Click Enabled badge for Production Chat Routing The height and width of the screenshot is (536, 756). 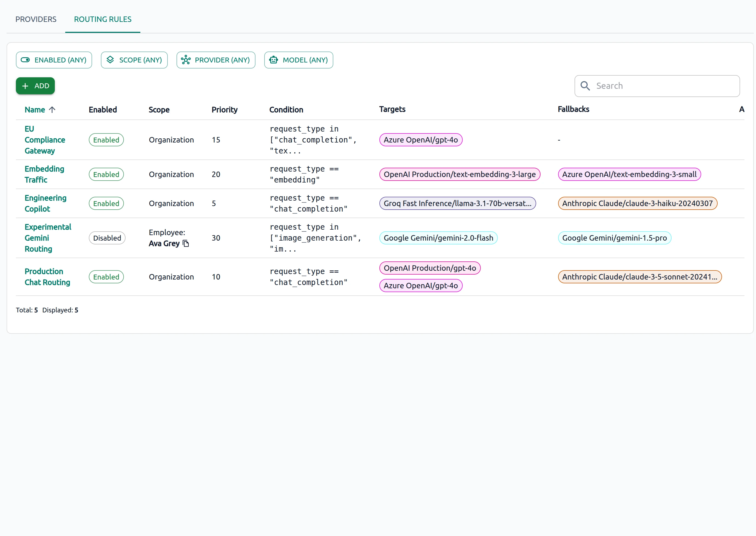tap(106, 277)
